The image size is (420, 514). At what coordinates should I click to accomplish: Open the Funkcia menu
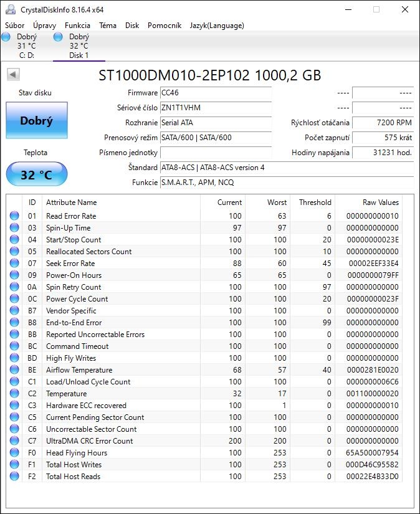[x=77, y=26]
